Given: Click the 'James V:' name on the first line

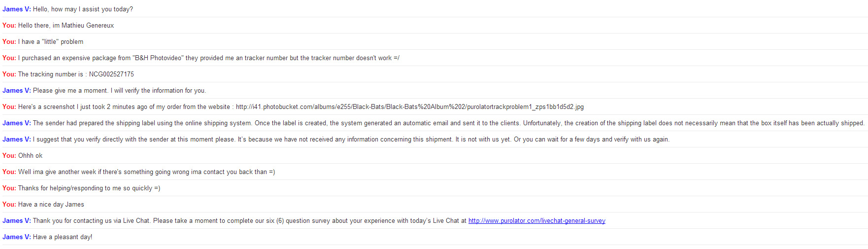Looking at the screenshot, I should coord(17,9).
